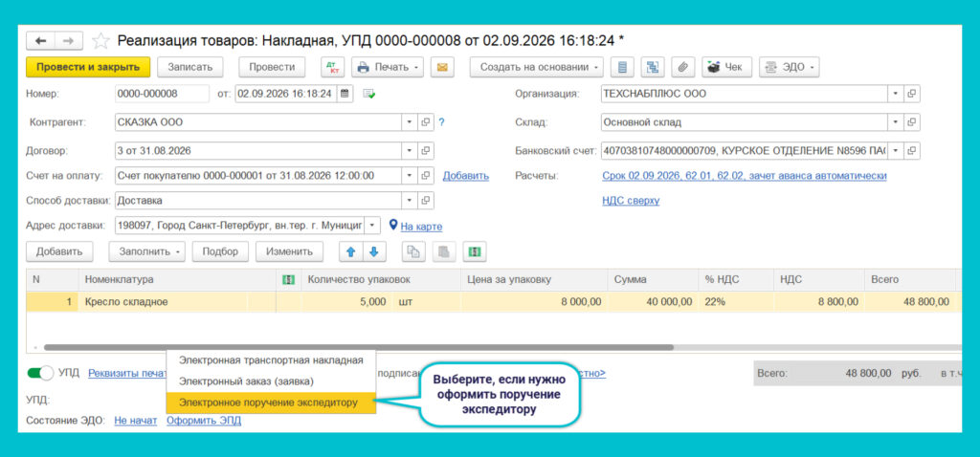Open the attached files paperclip icon
980x457 pixels.
683,68
